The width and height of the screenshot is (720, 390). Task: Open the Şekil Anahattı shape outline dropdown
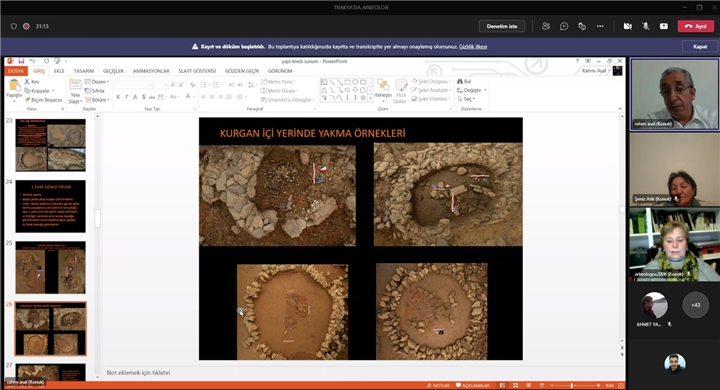click(431, 90)
